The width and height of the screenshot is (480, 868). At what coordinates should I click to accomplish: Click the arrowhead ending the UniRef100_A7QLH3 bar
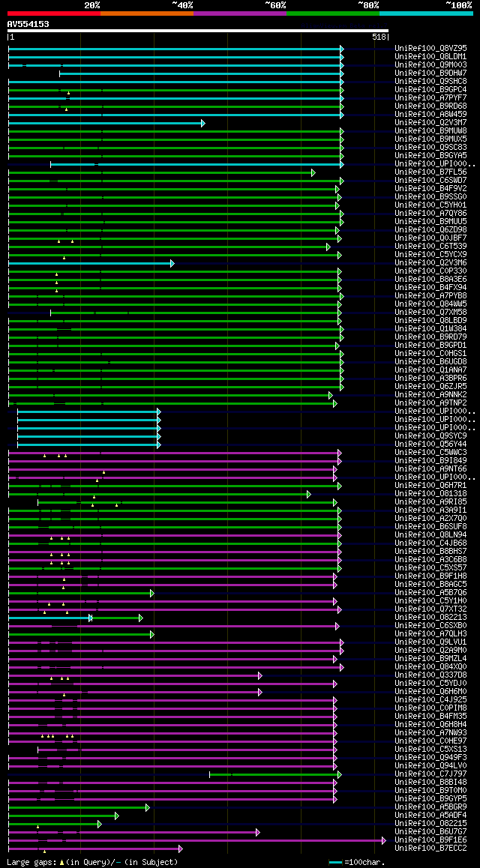point(152,634)
